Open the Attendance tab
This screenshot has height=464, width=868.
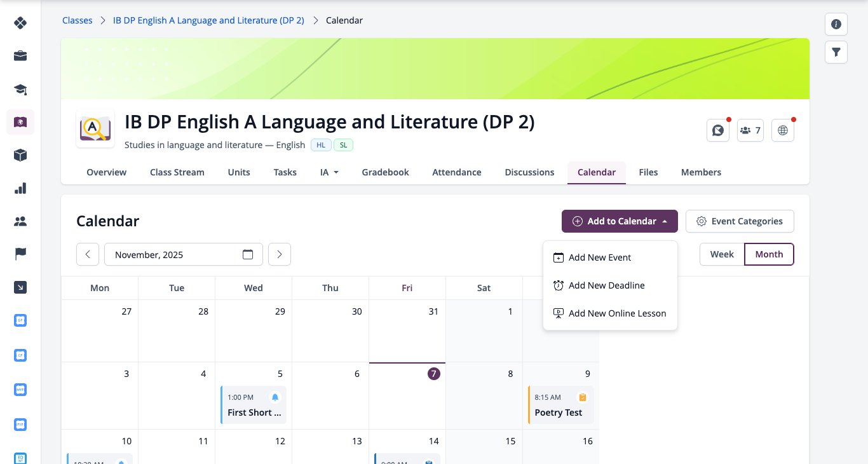point(457,172)
